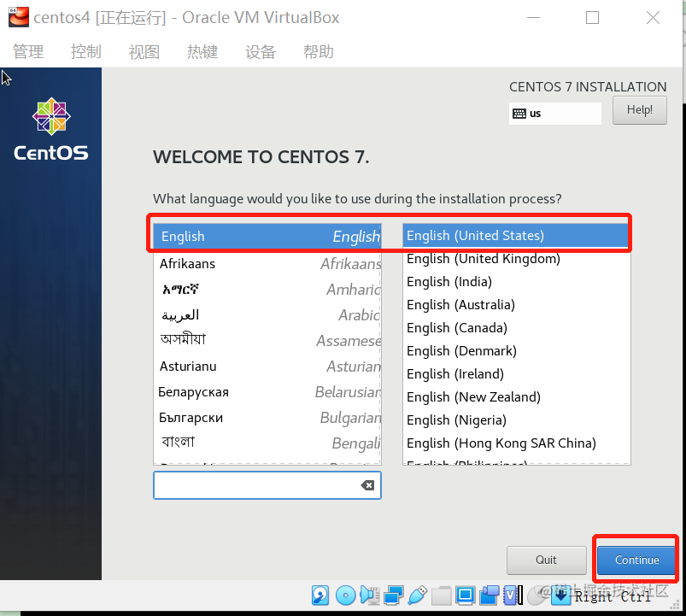Viewport: 686px width, 616px height.
Task: Open the 控制 menu
Action: 86,51
